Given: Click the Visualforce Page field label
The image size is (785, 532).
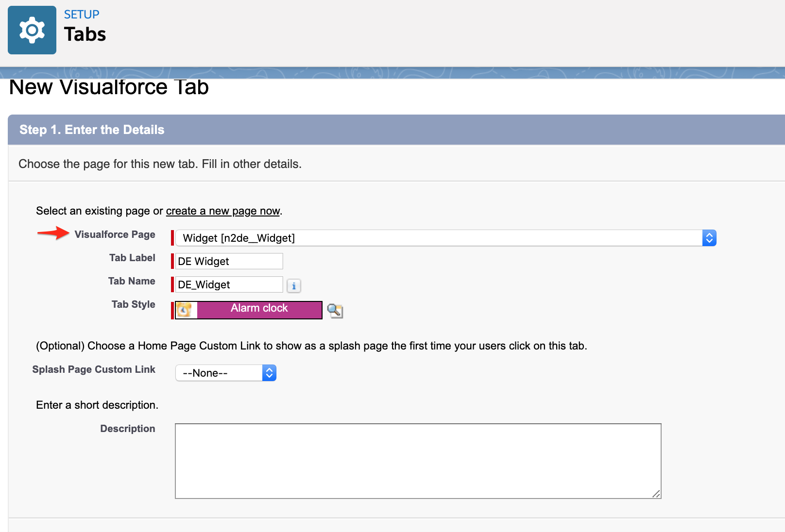Looking at the screenshot, I should [x=115, y=234].
